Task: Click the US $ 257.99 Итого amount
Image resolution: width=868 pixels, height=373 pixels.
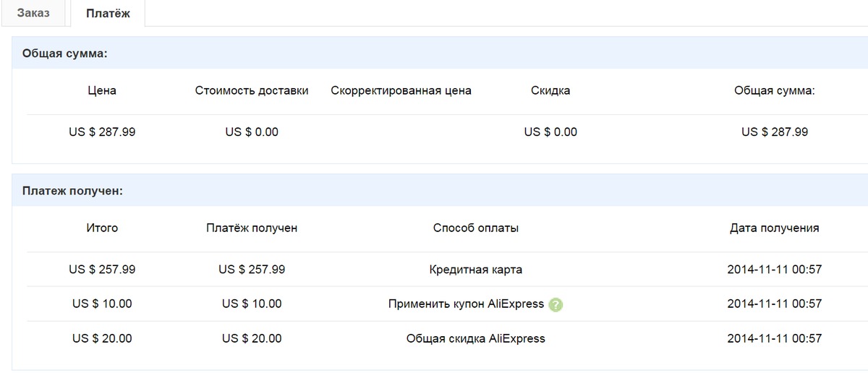Action: click(x=102, y=270)
